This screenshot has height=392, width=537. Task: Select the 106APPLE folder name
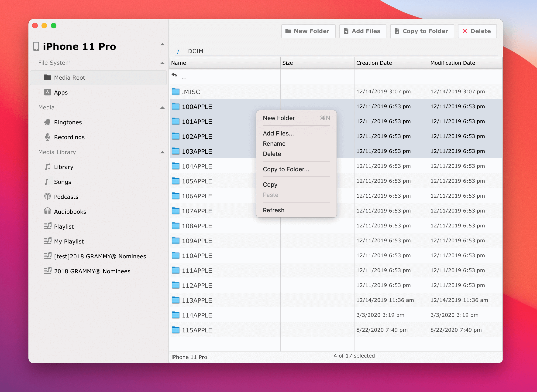[197, 196]
